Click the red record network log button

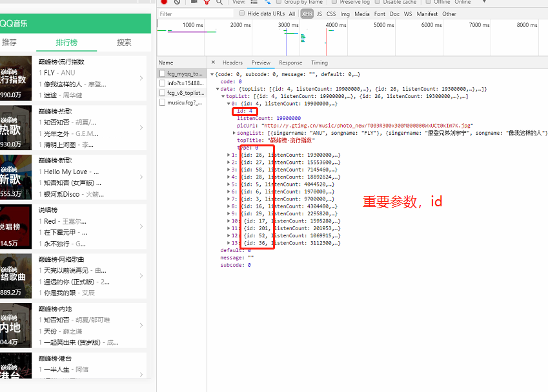pyautogui.click(x=164, y=2)
